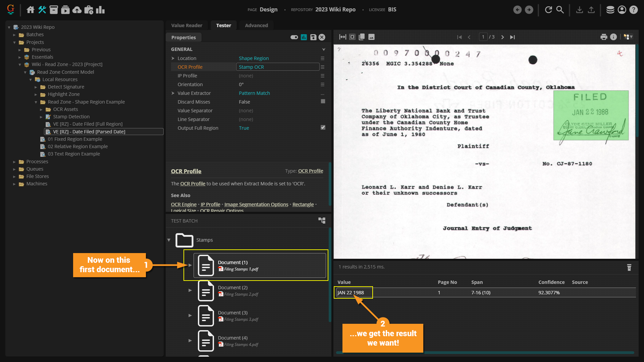Screen dimensions: 644x362
Task: Open the cloud upload icon in top toolbar
Action: [77, 10]
